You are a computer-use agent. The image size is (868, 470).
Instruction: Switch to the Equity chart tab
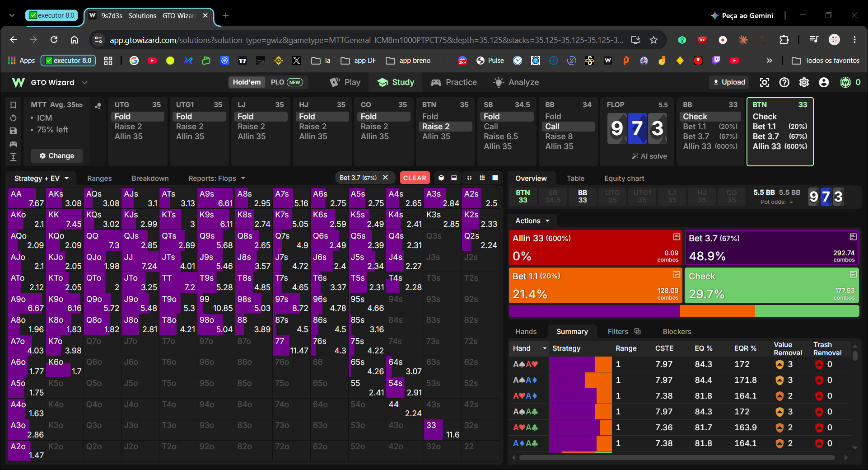[x=624, y=179]
